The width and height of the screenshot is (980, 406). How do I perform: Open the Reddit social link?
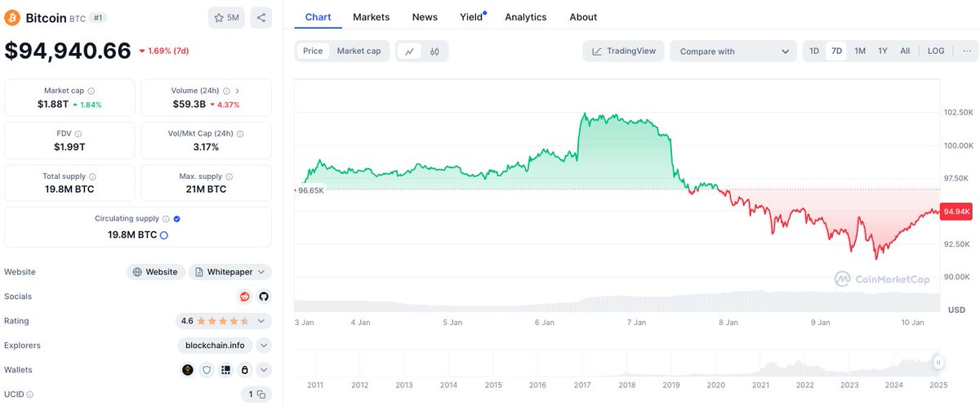245,297
